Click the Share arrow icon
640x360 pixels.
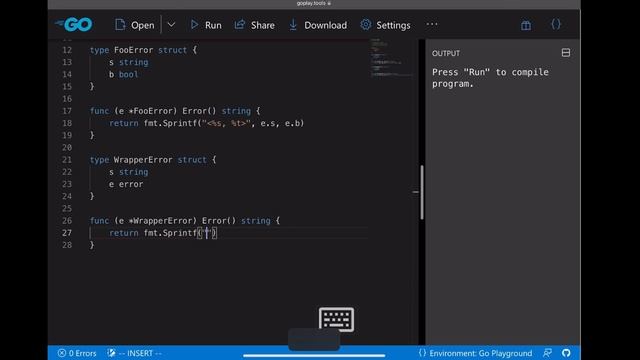(x=240, y=24)
